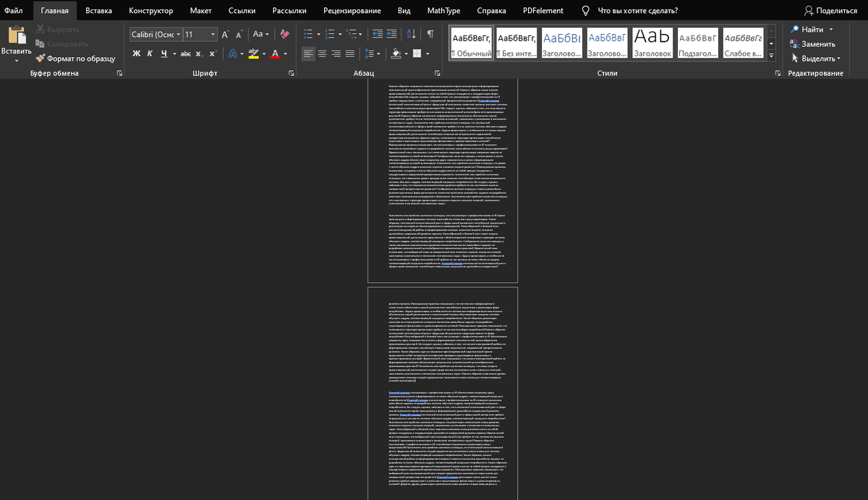Click the 'Что вы хотите сделать?' search box
The image size is (868, 500).
click(x=638, y=11)
